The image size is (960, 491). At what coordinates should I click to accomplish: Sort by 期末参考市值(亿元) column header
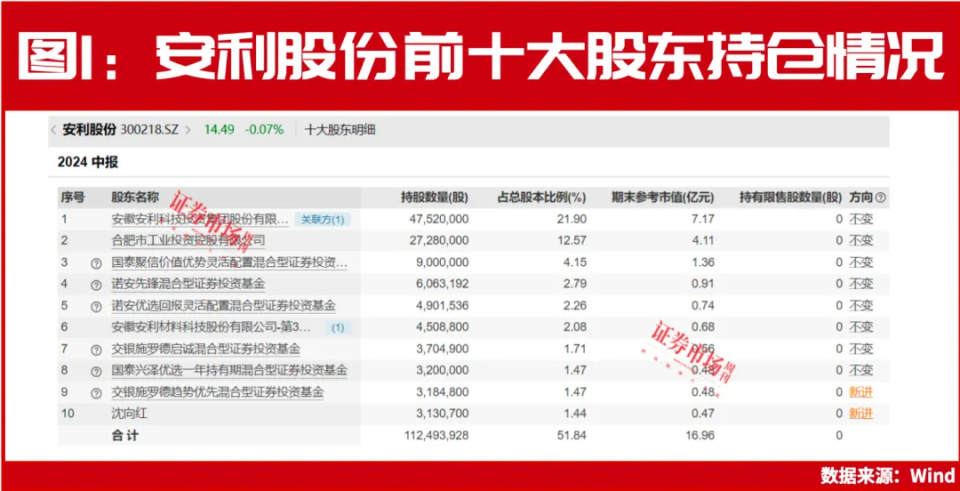[663, 198]
